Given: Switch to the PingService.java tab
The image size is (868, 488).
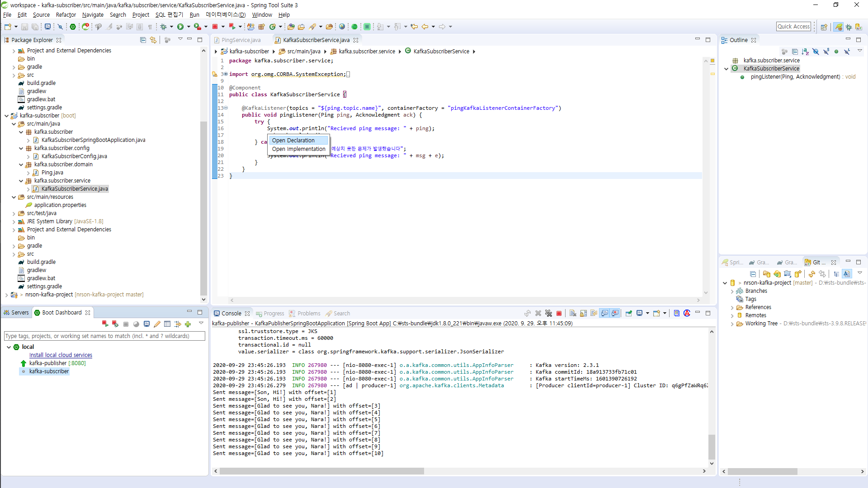Looking at the screenshot, I should pyautogui.click(x=241, y=40).
